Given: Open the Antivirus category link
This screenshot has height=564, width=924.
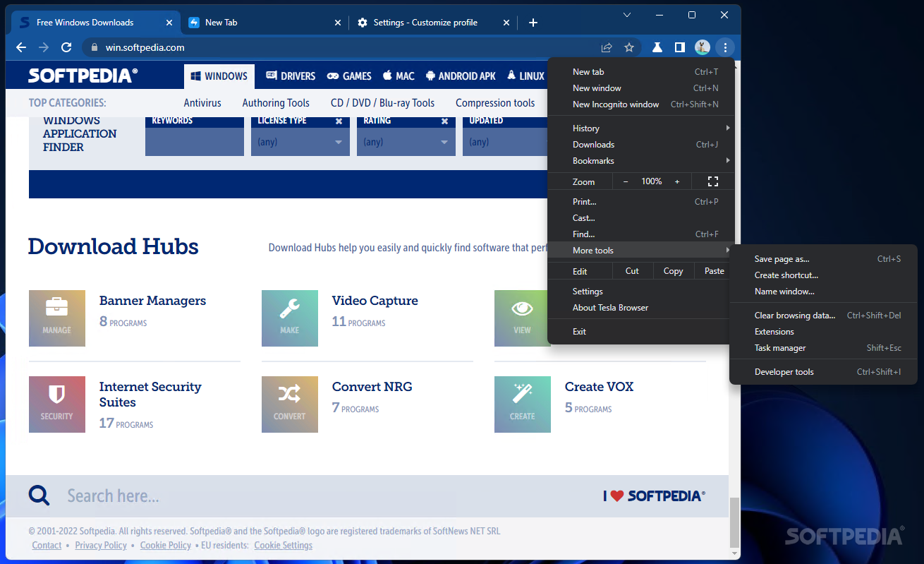Looking at the screenshot, I should tap(202, 103).
